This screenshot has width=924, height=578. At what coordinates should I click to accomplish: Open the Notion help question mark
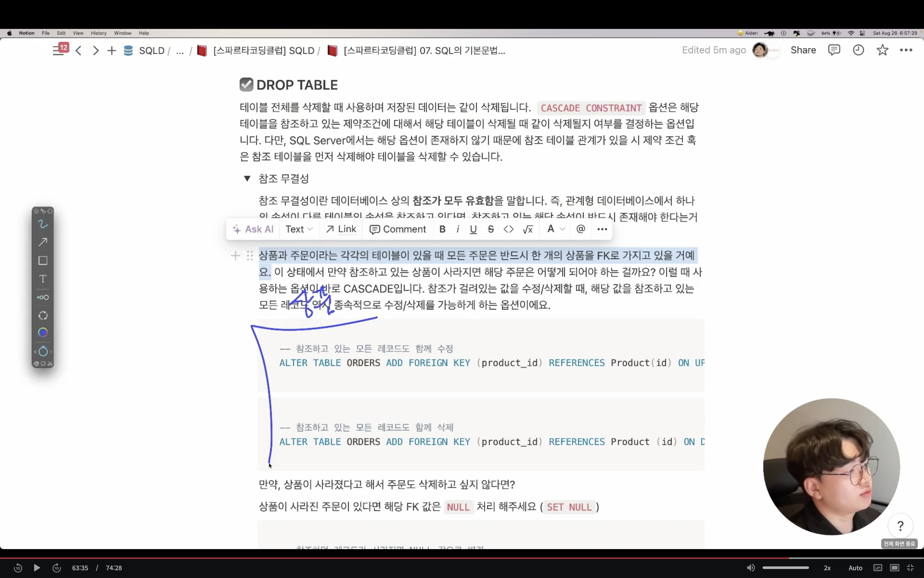coord(900,526)
